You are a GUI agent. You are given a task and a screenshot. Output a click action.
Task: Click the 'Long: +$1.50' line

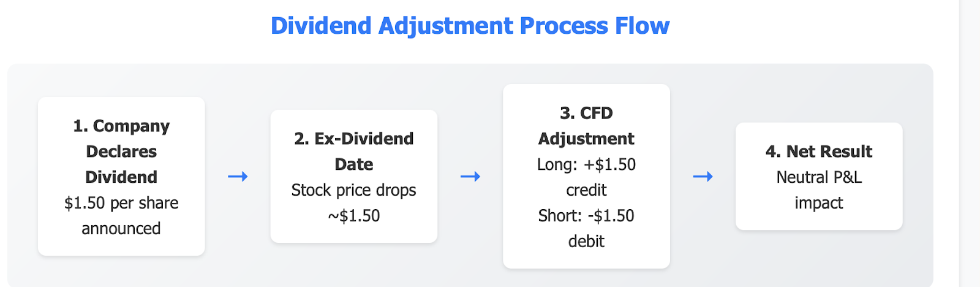[x=586, y=164]
